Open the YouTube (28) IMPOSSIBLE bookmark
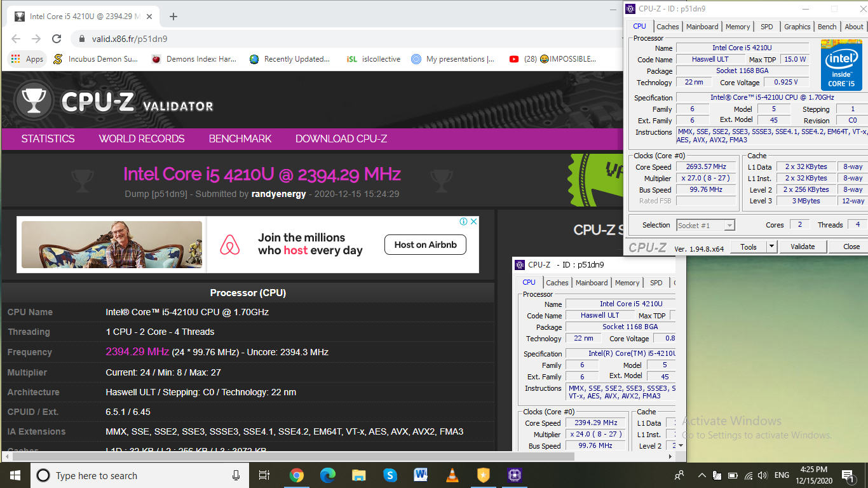 coord(553,59)
